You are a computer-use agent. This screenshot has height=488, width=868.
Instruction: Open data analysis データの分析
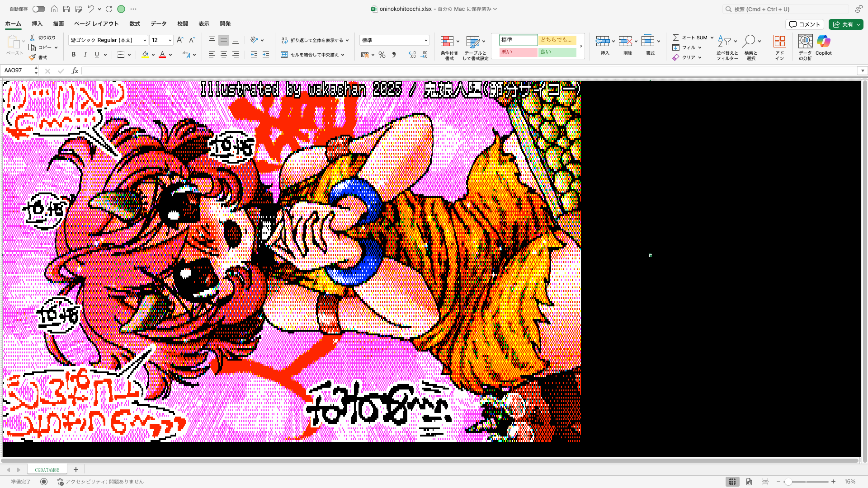[805, 47]
